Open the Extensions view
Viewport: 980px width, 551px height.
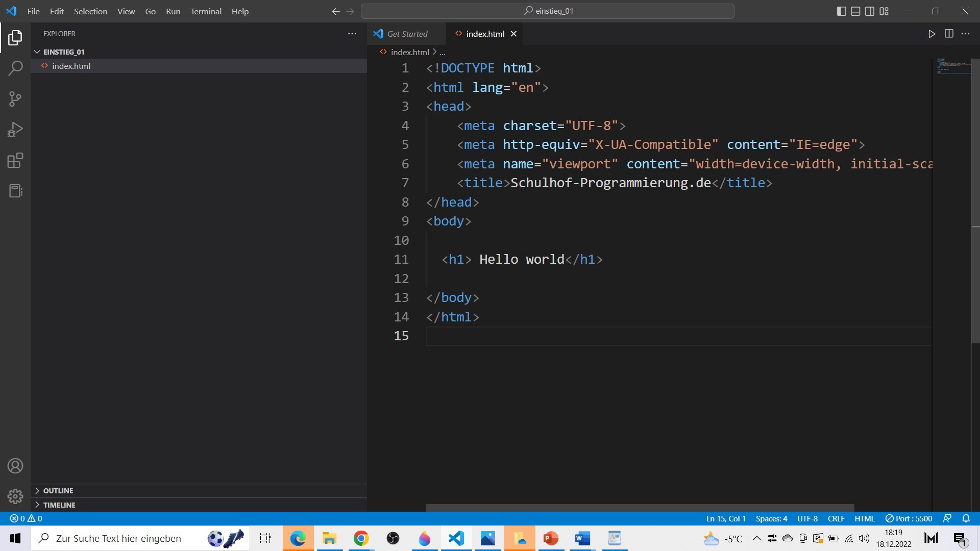point(15,160)
